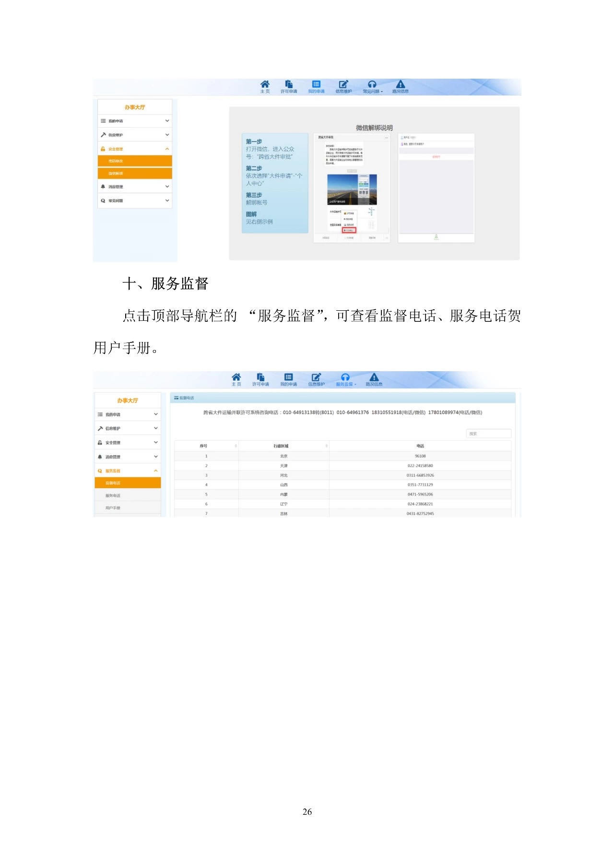Screen dimensions: 614x868
Task: Expand 我的申请 chevron in WeChat unbinding sidebar
Action: [167, 121]
